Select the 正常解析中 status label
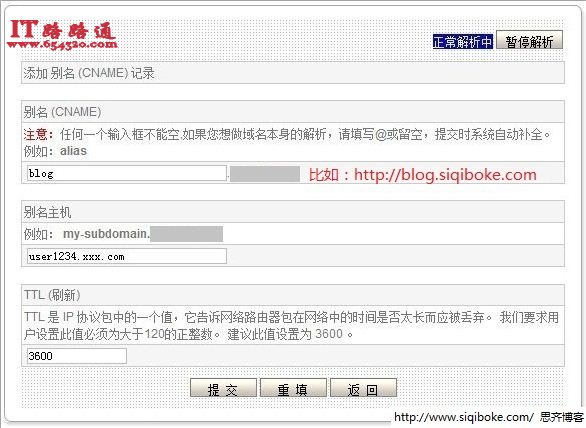Viewport: 586px width, 428px height. (x=463, y=41)
